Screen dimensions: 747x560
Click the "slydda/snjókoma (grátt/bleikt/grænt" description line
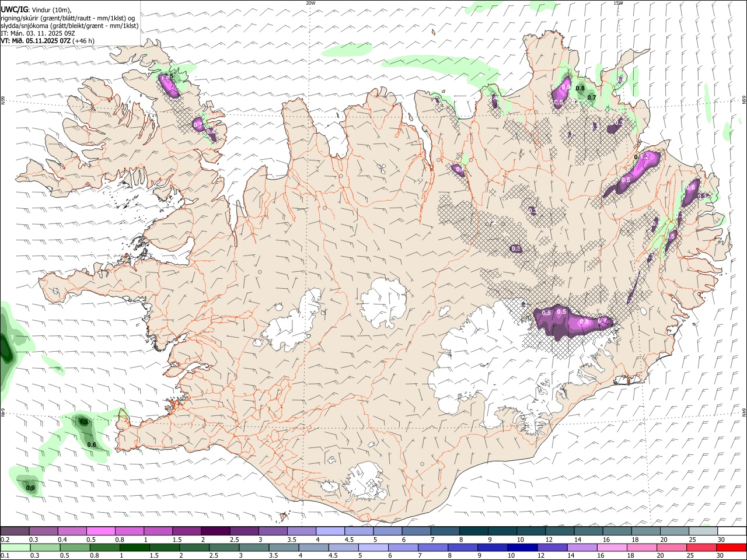(x=69, y=26)
